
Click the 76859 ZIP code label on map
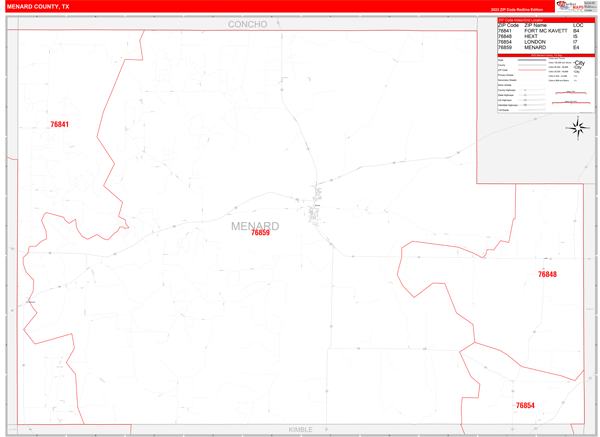coord(260,233)
